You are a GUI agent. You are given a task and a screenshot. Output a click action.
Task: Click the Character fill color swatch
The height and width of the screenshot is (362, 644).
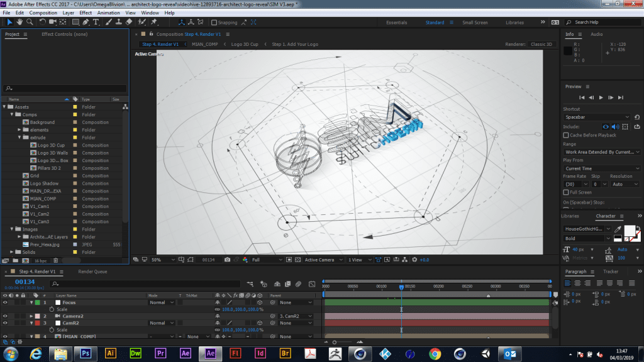629,231
